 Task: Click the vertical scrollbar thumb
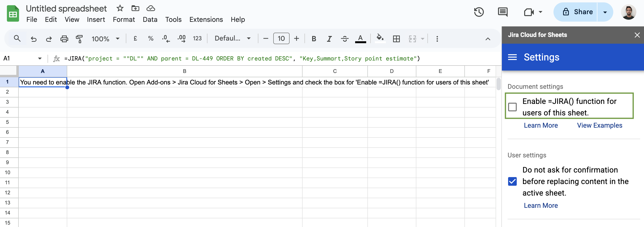point(498,84)
